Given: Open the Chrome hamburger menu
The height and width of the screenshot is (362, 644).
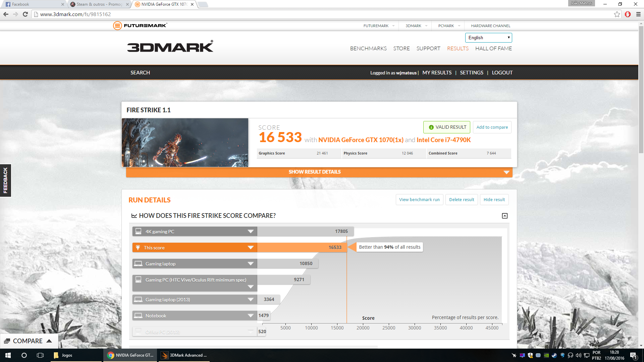Looking at the screenshot, I should point(638,14).
